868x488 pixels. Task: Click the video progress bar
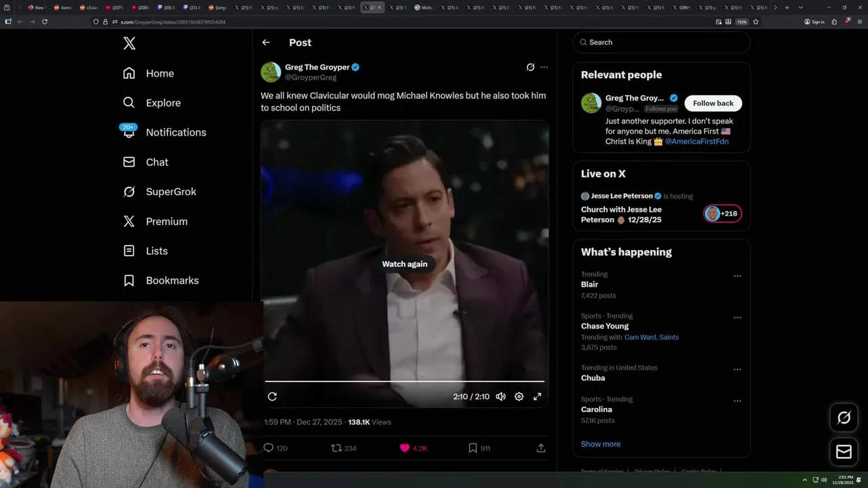405,382
